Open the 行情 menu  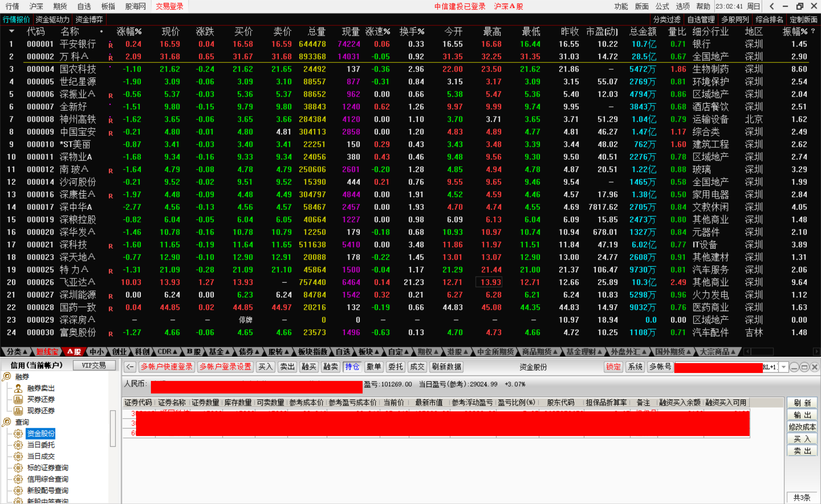coord(12,6)
